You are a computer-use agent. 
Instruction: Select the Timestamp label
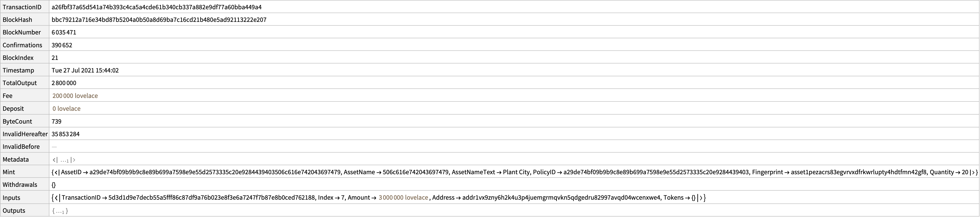click(18, 70)
